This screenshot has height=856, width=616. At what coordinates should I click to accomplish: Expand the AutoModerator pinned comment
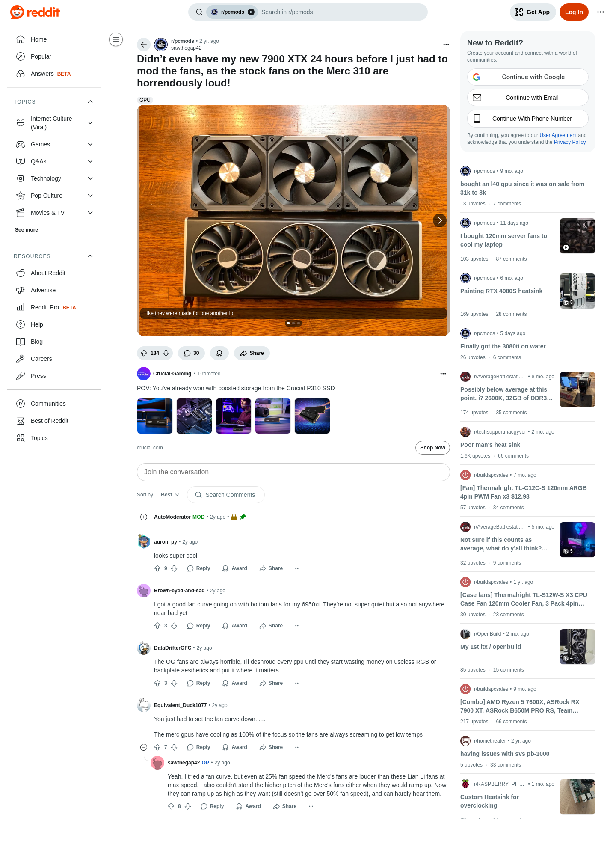pyautogui.click(x=144, y=517)
